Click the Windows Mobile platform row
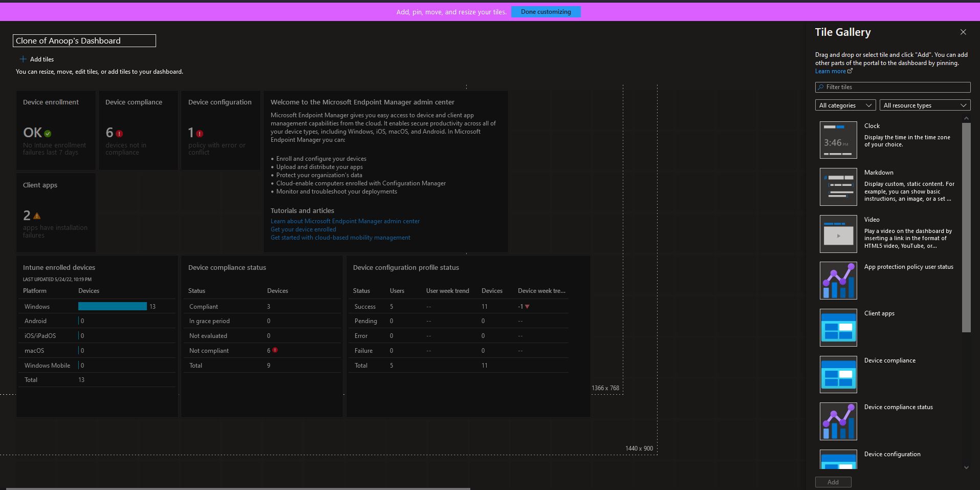This screenshot has height=490, width=980. pos(97,365)
